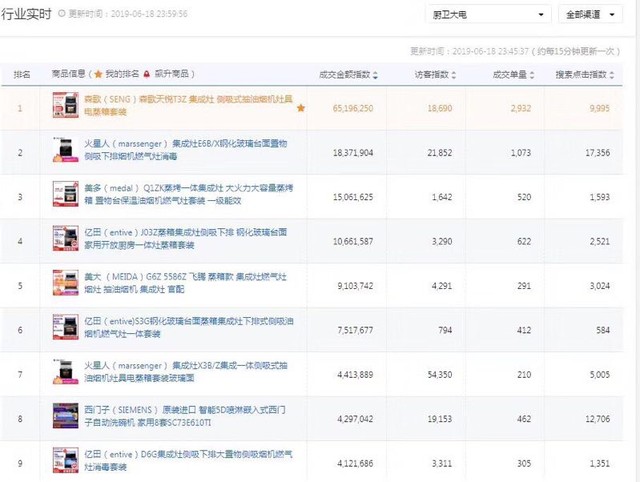Open 美多 Q1ZK product thumbnail
This screenshot has height=482, width=640.
[65, 194]
